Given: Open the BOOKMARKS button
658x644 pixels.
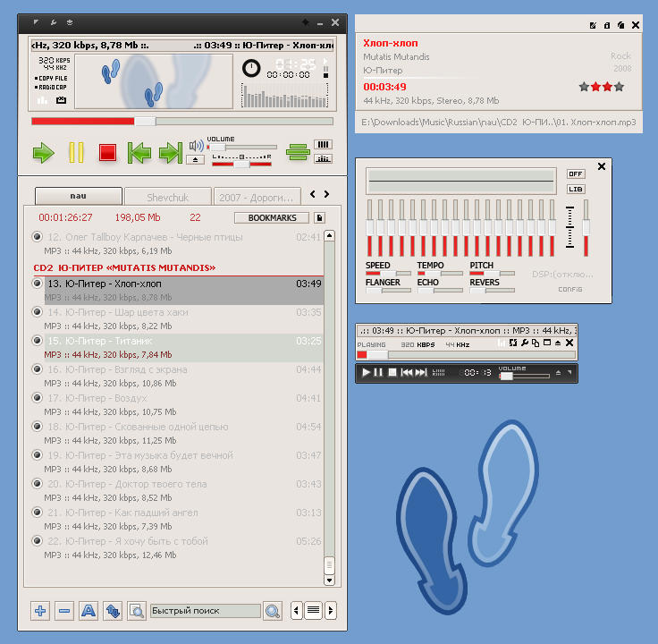Looking at the screenshot, I should [x=272, y=218].
